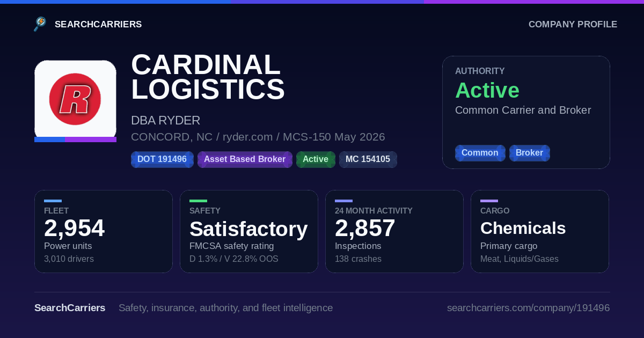
Task: Click the COMPANY PROFILE label
Action: tap(573, 24)
